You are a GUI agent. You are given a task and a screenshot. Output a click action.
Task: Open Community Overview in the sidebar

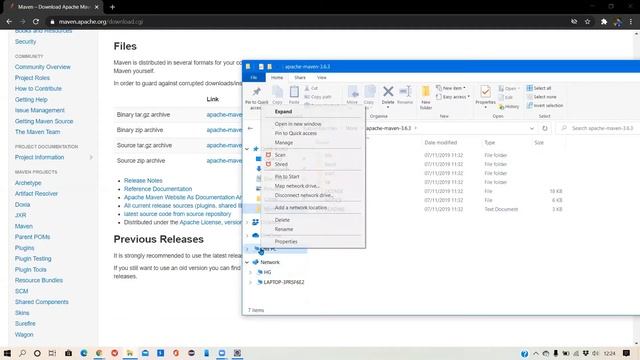[x=42, y=67]
